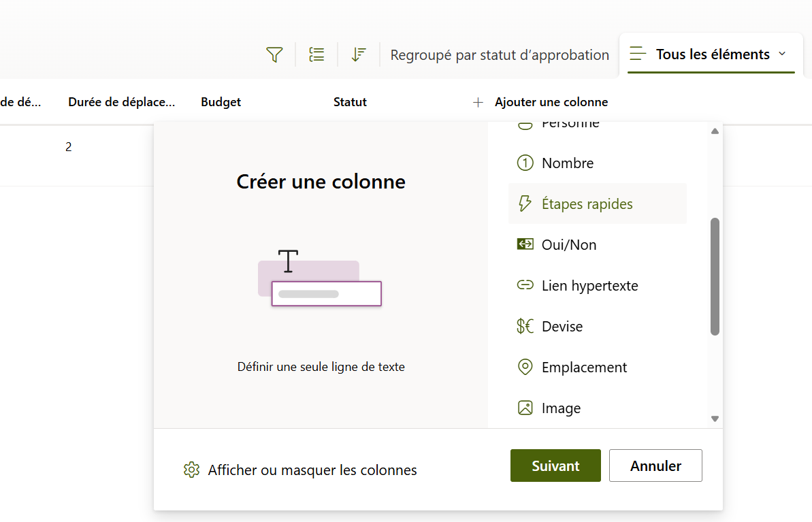This screenshot has height=522, width=812.
Task: Select the Nombre column type
Action: pyautogui.click(x=568, y=163)
